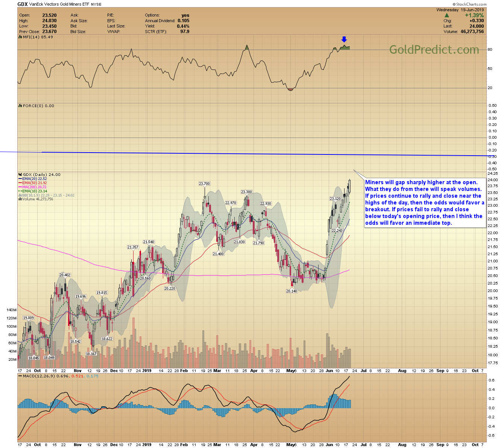The height and width of the screenshot is (448, 504).
Task: Click the GoldPredict.com watermark
Action: coord(434,50)
